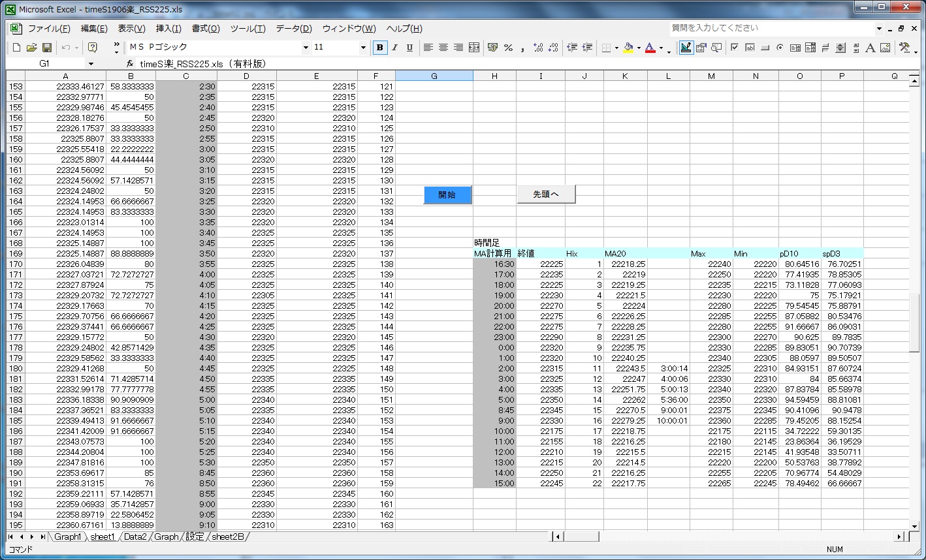Screen dimensions: 926x560
Task: Open the Undo history dropdown arrow
Action: [76, 48]
